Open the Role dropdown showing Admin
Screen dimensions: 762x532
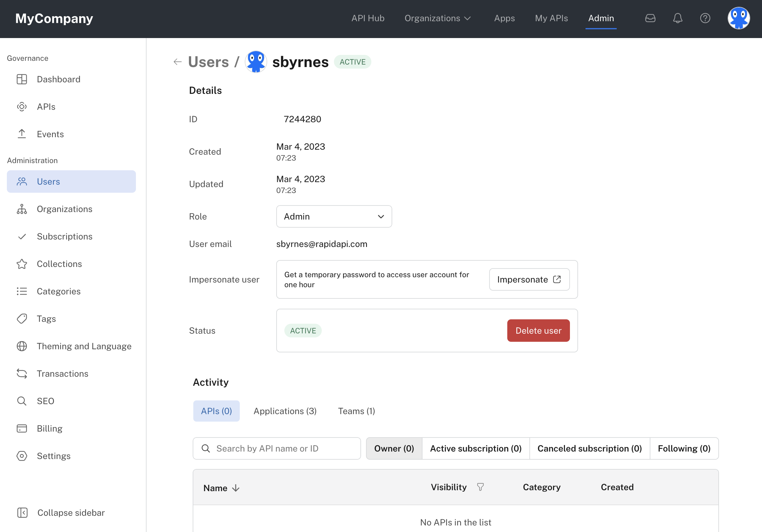334,216
